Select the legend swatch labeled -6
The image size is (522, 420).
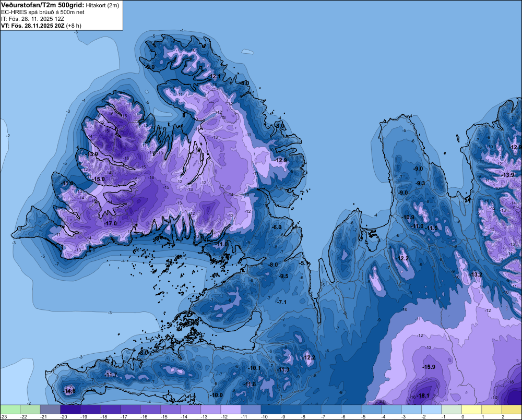click(x=351, y=409)
